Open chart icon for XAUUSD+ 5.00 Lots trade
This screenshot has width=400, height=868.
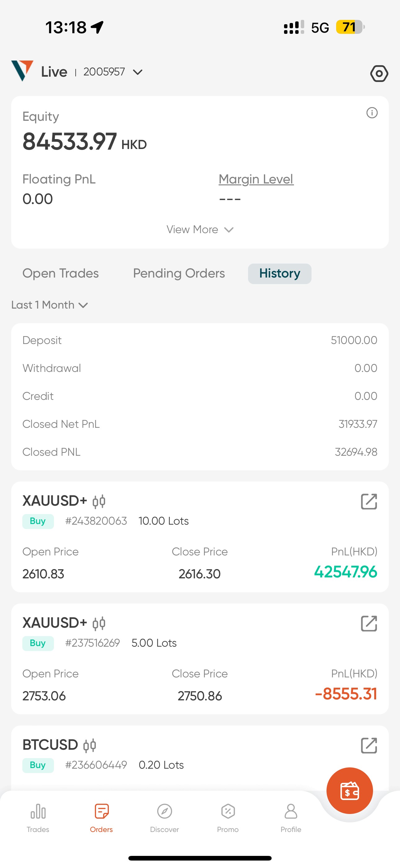pos(99,623)
